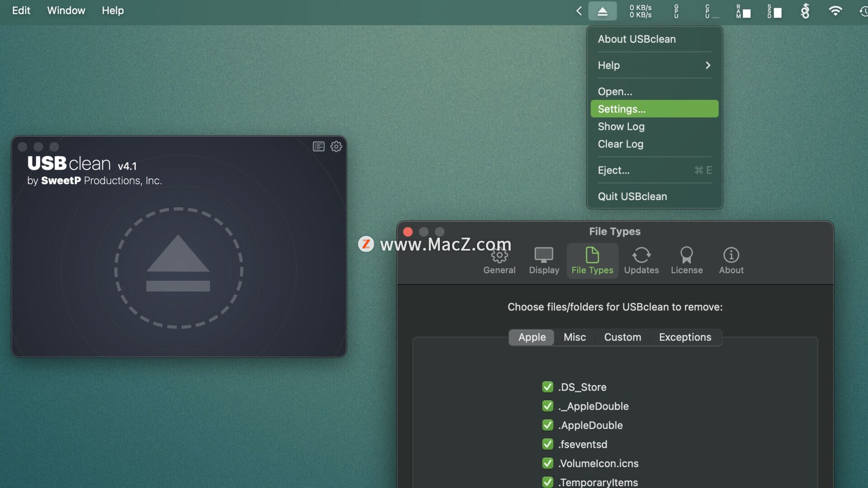
Task: Open the log icon in USBclean window
Action: 318,146
